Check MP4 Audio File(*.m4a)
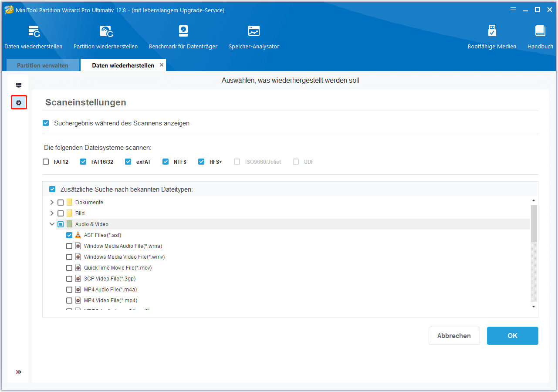 (69, 290)
